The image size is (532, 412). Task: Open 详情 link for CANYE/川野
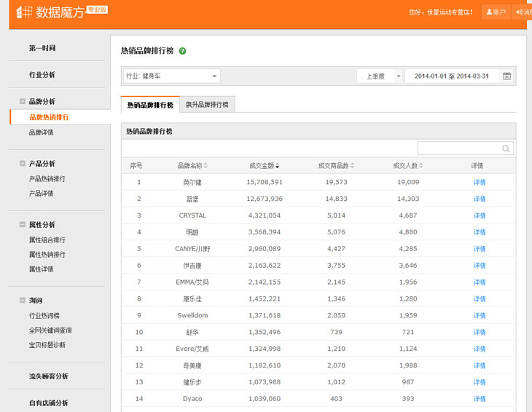point(480,249)
